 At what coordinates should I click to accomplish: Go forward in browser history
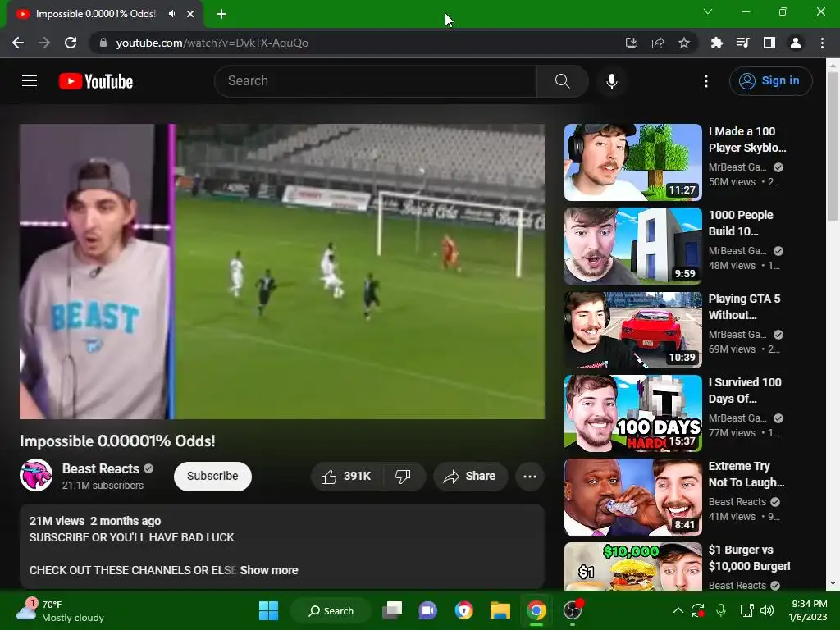44,43
